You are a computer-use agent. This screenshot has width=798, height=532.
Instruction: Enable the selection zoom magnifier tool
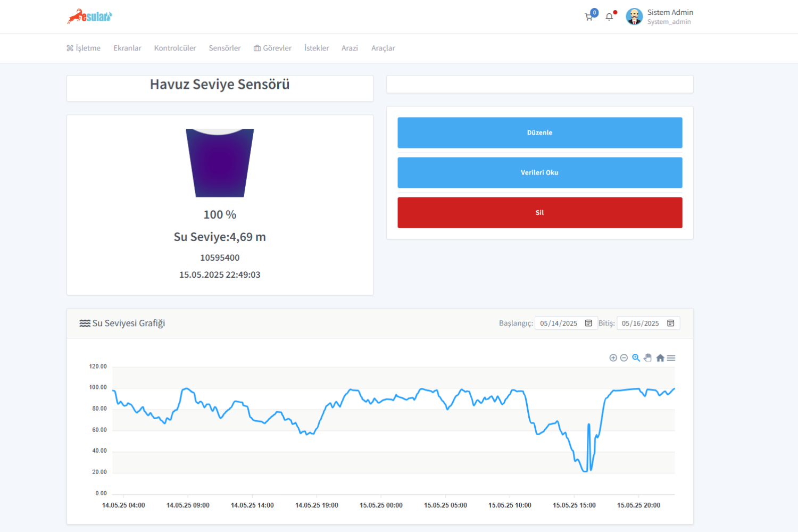636,358
